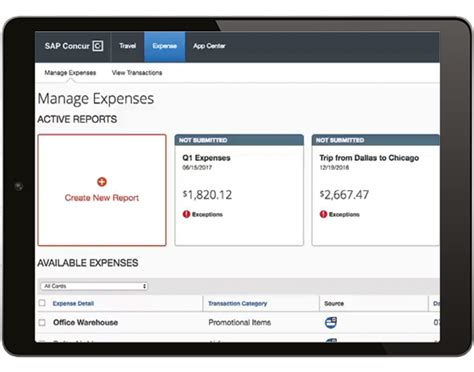This screenshot has width=474, height=372.
Task: Click the SAP Concur logo icon
Action: click(x=98, y=46)
